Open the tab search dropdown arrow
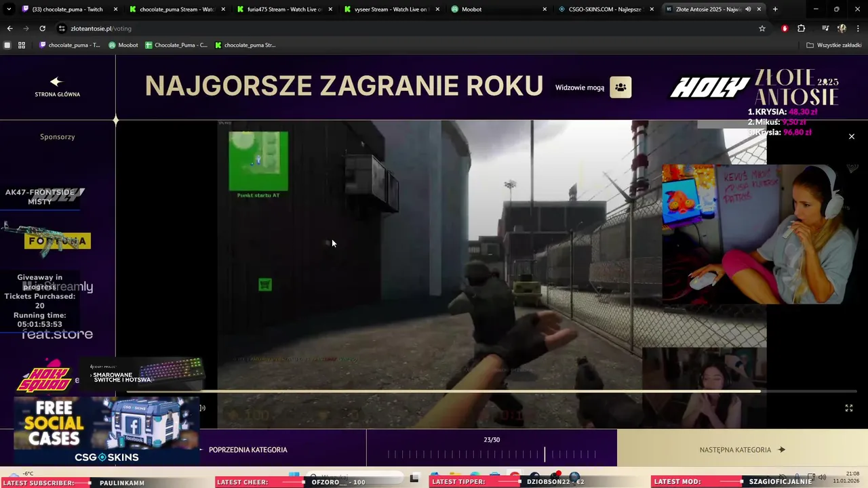This screenshot has height=488, width=868. pyautogui.click(x=9, y=9)
